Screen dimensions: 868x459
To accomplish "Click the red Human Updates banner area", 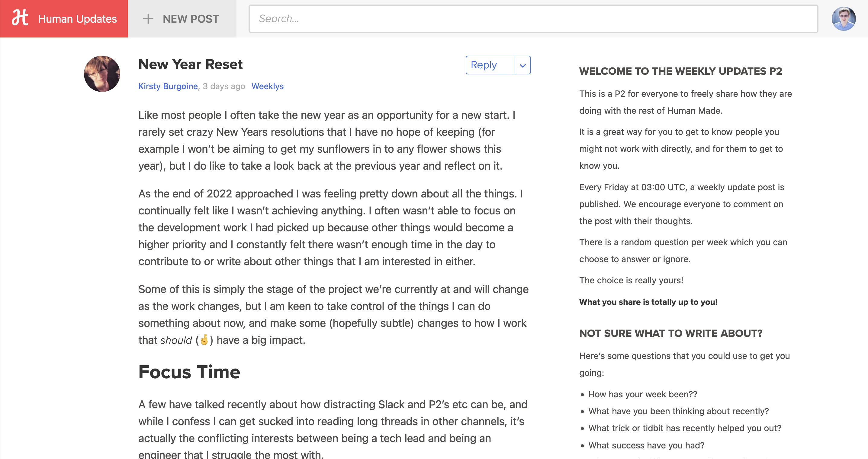I will pyautogui.click(x=64, y=18).
